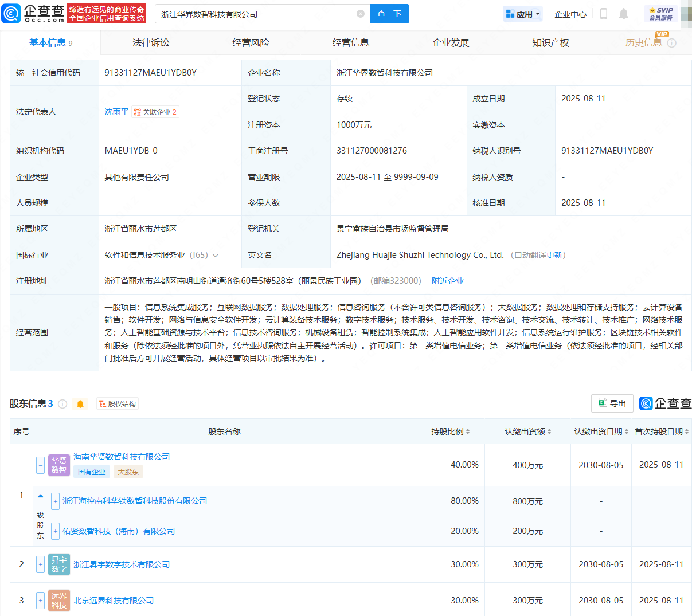Click the 国有企业 tag
This screenshot has height=616, width=692.
tap(92, 472)
